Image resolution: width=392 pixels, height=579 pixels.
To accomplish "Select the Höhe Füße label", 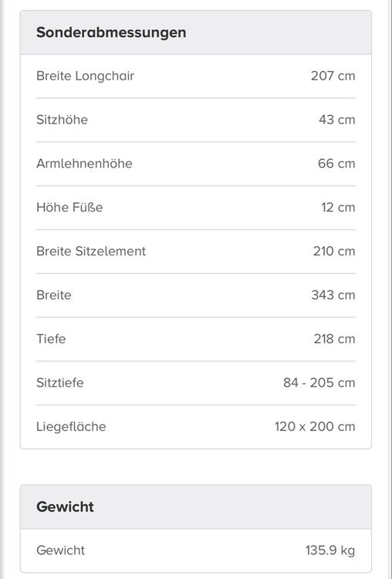I will (x=69, y=207).
